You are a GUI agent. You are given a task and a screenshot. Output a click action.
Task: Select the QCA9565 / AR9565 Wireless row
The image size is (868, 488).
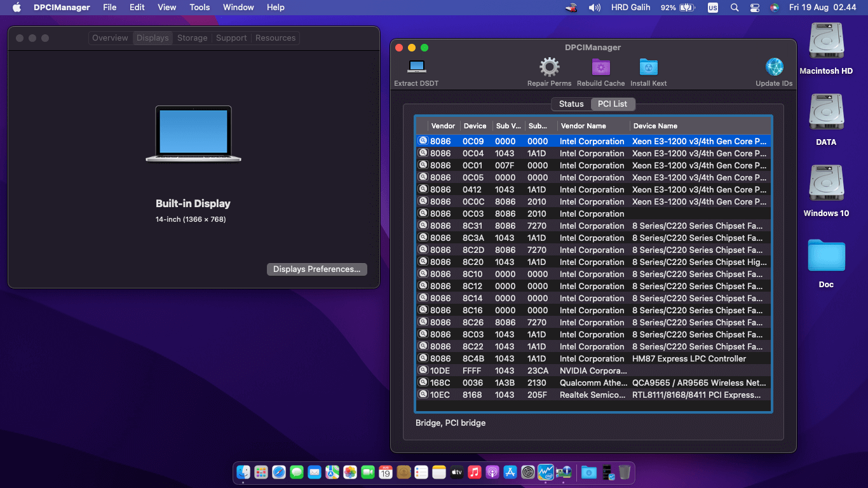[x=593, y=383]
